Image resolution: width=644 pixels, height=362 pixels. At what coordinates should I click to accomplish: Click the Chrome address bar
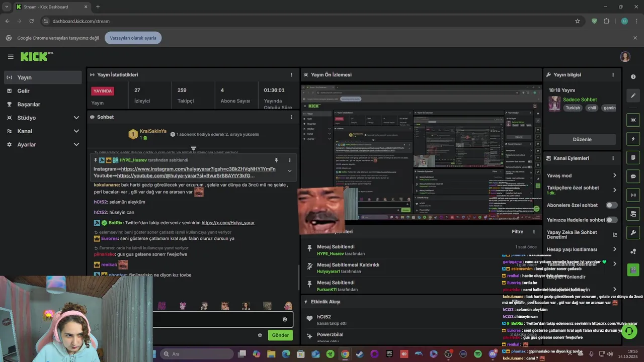307,21
